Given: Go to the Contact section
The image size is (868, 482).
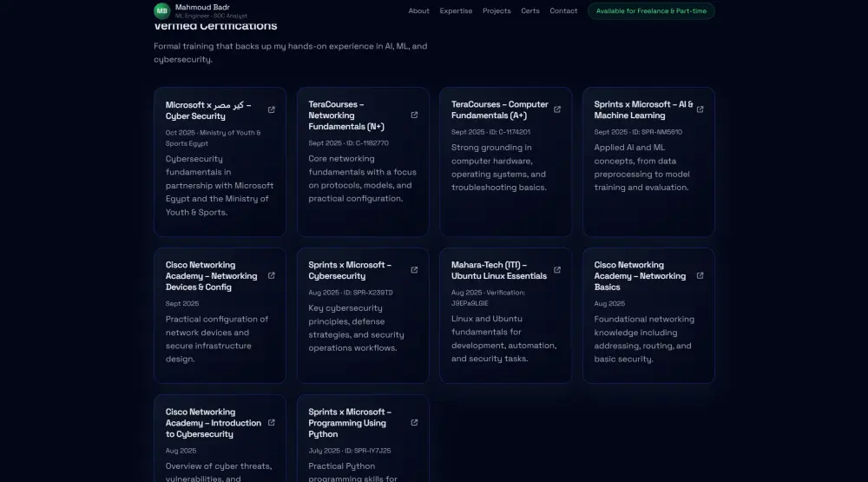Looking at the screenshot, I should 563,10.
